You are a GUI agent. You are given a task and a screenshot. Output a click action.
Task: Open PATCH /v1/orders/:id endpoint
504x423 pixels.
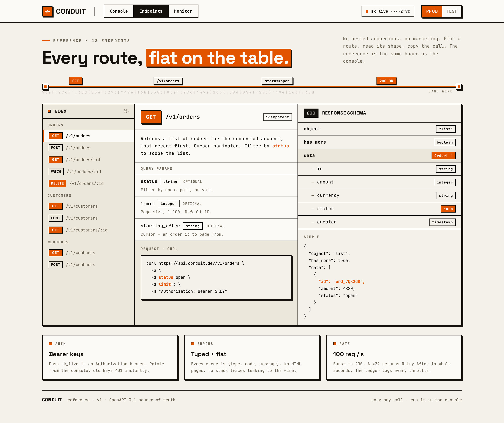pos(89,171)
